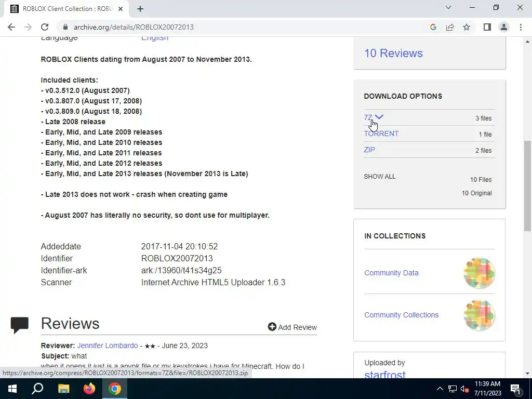The width and height of the screenshot is (532, 399).
Task: Open a new browser tab
Action: point(140,9)
